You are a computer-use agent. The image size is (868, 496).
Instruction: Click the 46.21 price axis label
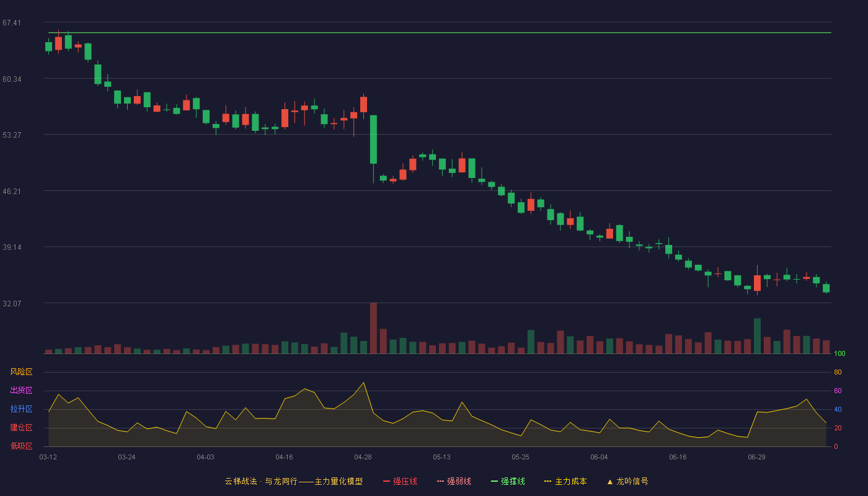click(12, 192)
